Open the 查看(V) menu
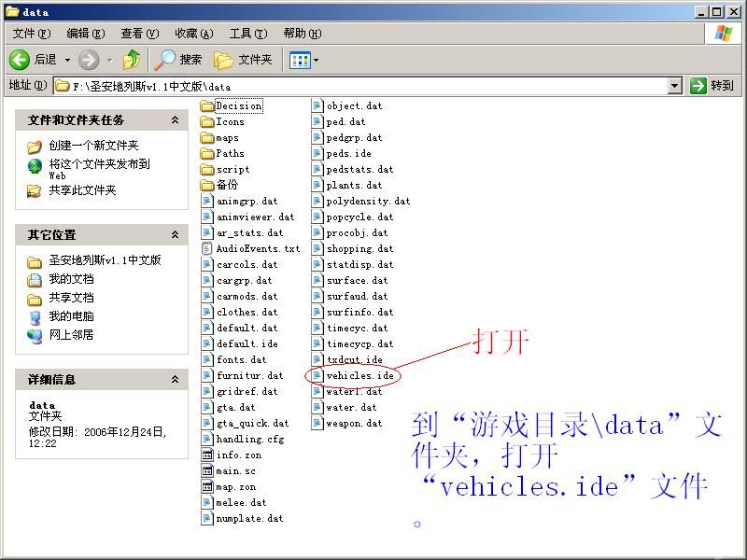This screenshot has width=747, height=560. coord(139,34)
